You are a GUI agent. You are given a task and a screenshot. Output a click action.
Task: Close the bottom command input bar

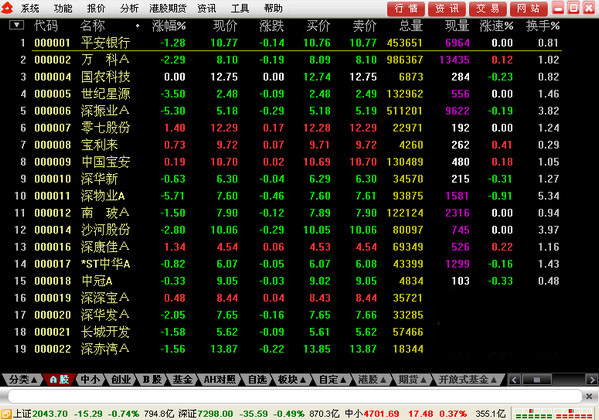[589, 396]
